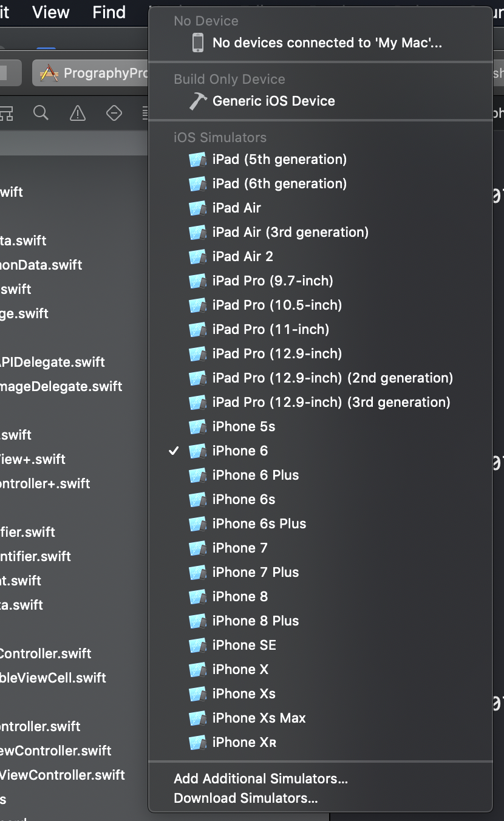This screenshot has height=821, width=504.
Task: Select iPad Pro (12.9-inch) (2nd generation)
Action: click(x=320, y=378)
